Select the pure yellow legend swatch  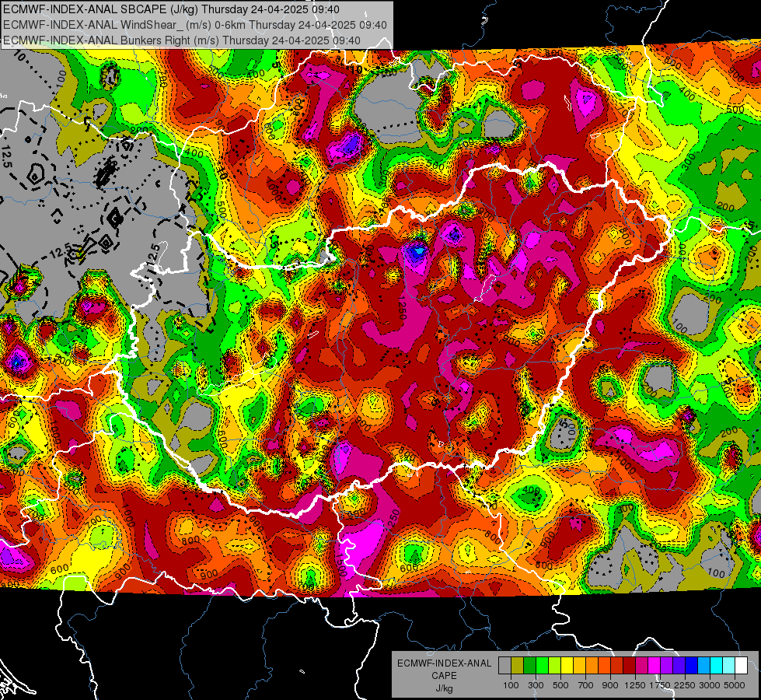(x=567, y=666)
